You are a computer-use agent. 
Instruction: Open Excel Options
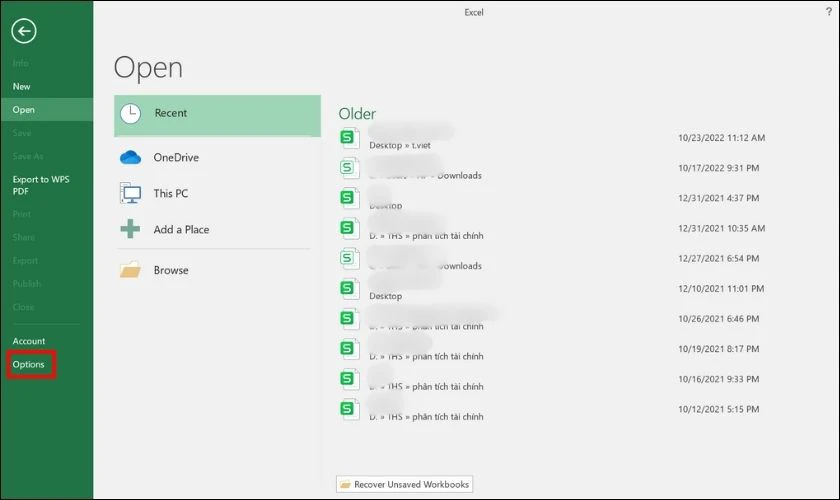tap(29, 364)
